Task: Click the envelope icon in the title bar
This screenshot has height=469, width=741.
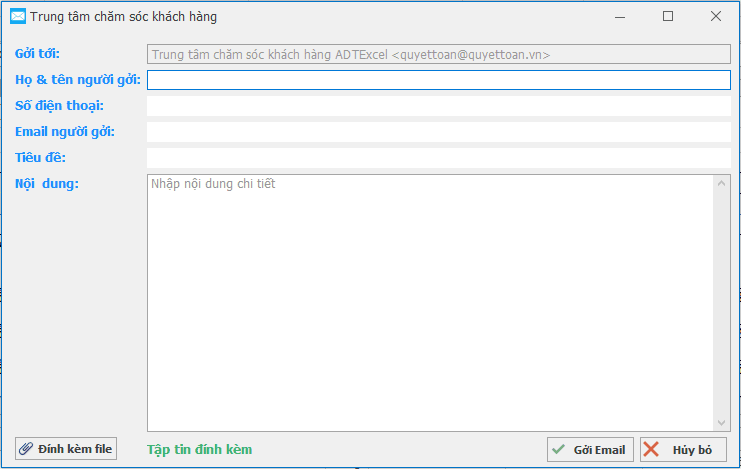Action: click(17, 16)
